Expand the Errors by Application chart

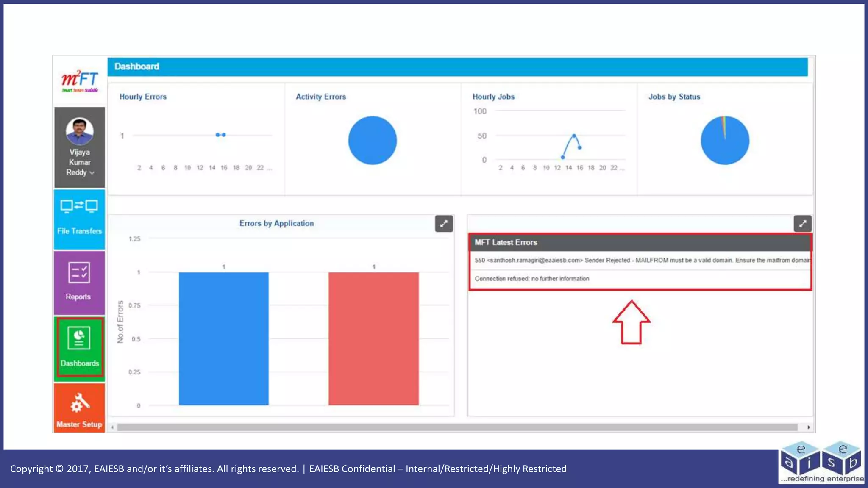[x=444, y=224]
